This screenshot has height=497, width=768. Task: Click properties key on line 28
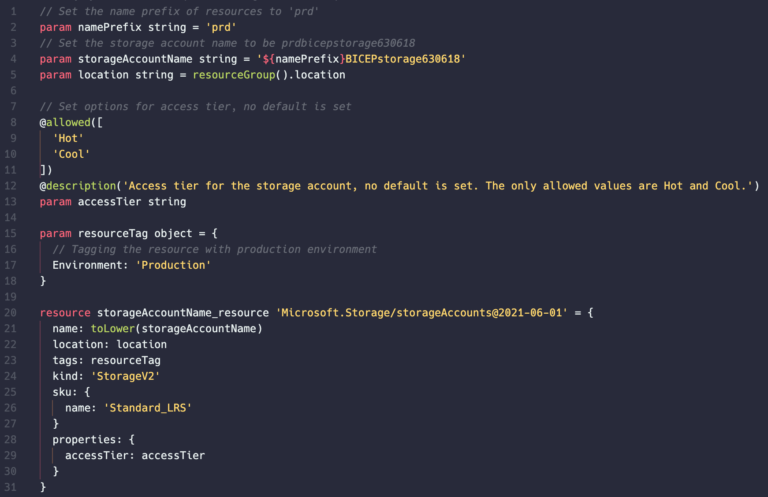point(84,440)
